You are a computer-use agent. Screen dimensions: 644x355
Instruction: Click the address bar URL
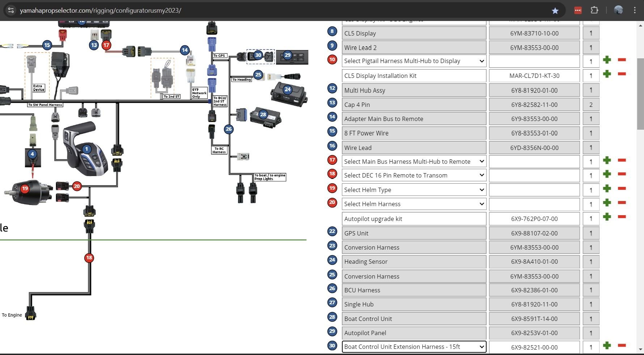coord(101,11)
